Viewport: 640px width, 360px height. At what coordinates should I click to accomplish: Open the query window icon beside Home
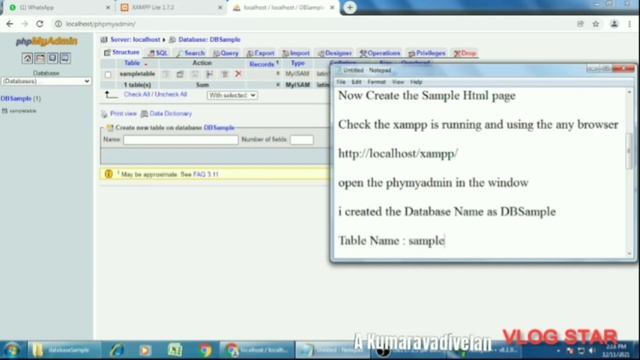coord(40,58)
